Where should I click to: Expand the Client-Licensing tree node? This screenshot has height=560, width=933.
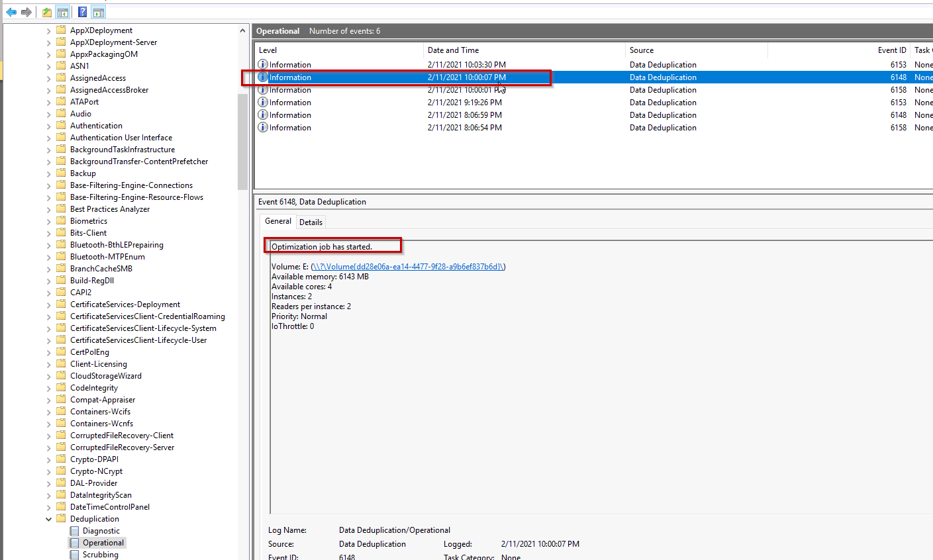pos(48,364)
